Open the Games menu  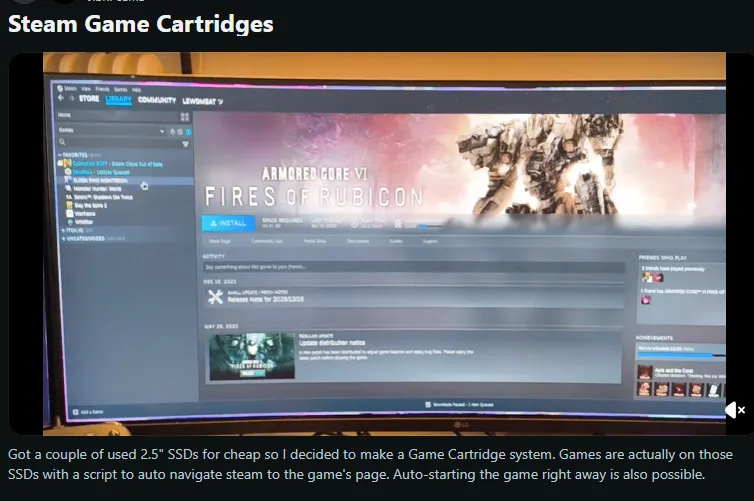(x=121, y=89)
